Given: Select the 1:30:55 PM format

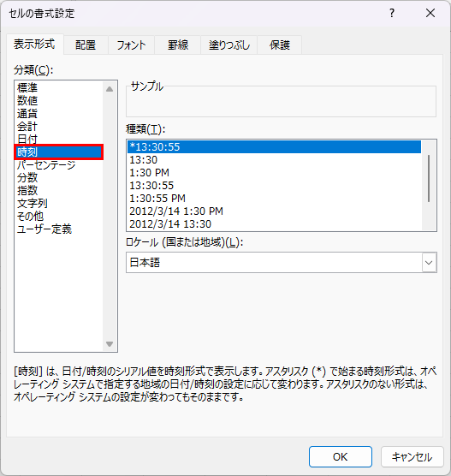Looking at the screenshot, I should tap(275, 199).
